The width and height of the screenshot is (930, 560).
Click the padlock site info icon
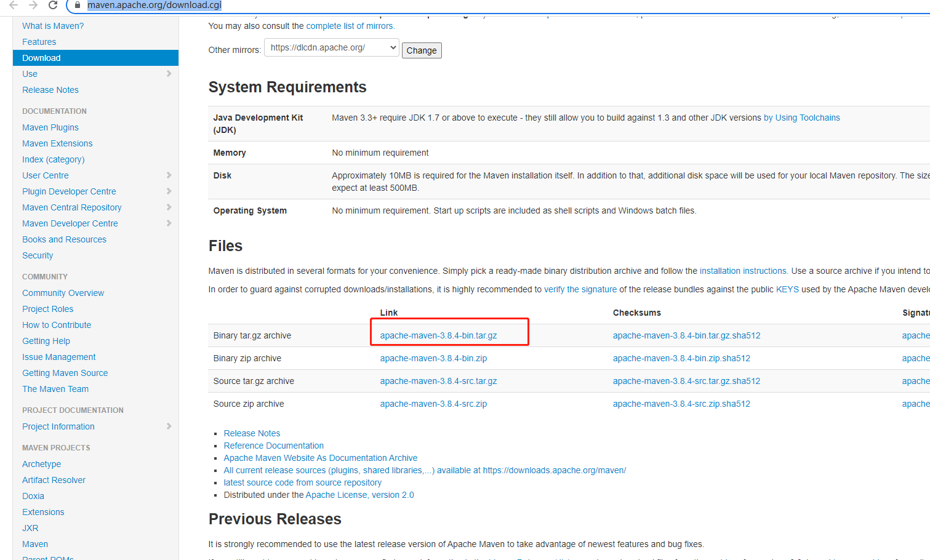point(77,5)
